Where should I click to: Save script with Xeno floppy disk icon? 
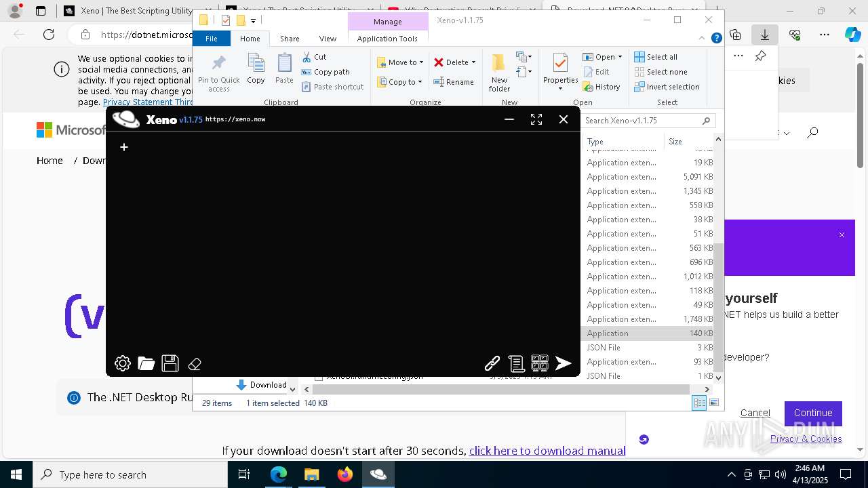[170, 363]
